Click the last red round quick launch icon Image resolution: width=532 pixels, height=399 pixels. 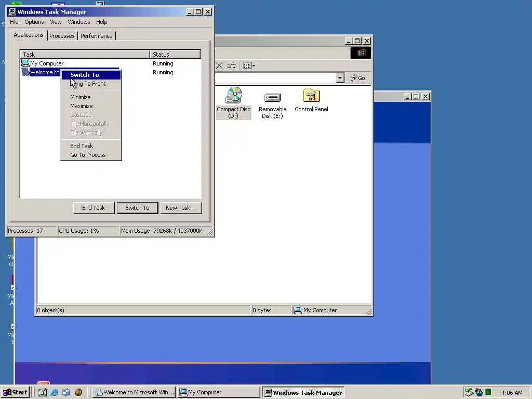(78, 392)
